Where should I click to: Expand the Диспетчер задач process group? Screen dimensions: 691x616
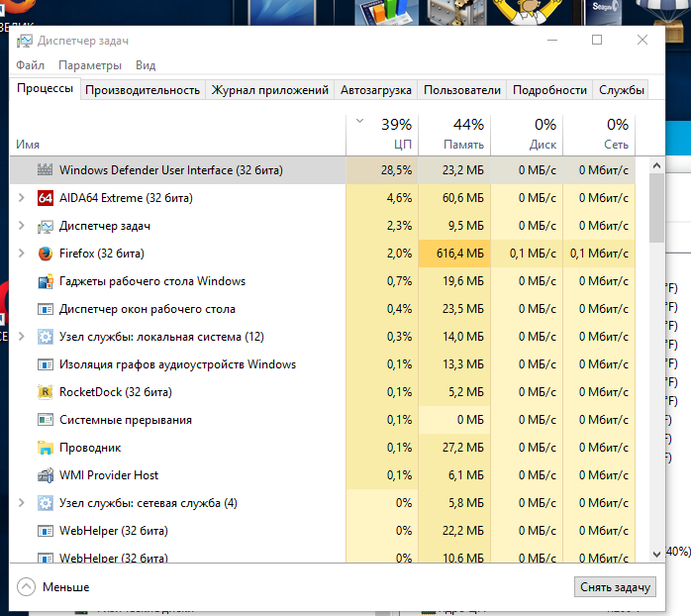(21, 226)
